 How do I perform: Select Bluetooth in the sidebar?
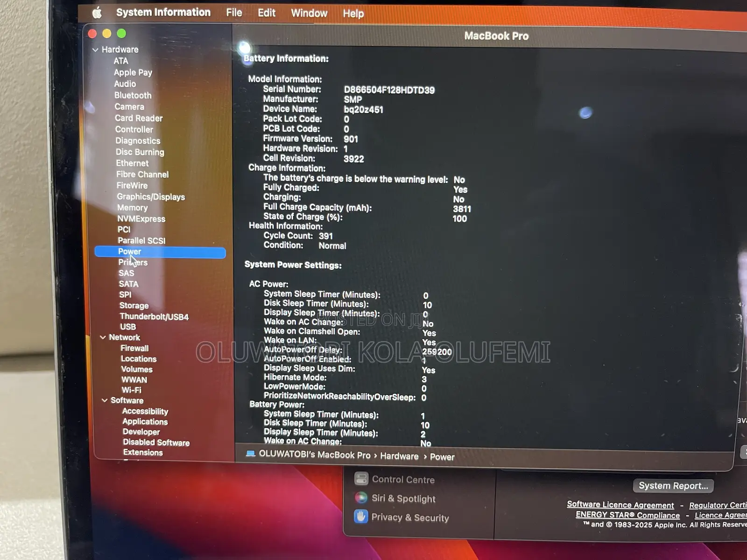(x=133, y=95)
